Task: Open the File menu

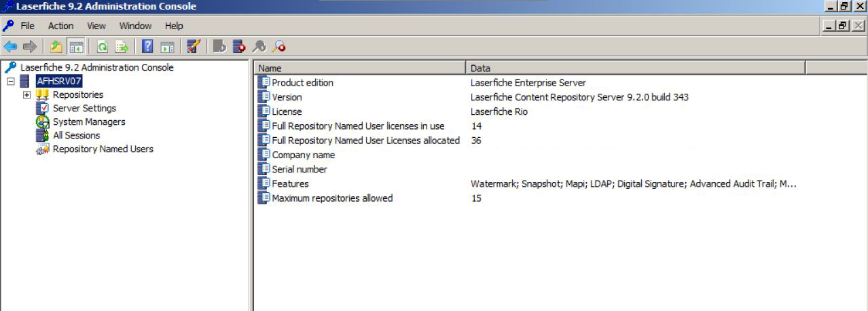Action: (27, 26)
